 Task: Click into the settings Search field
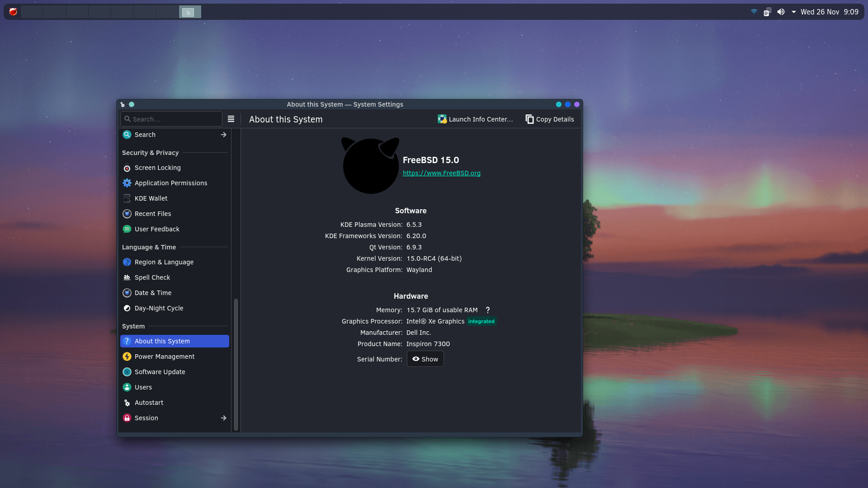coord(174,119)
